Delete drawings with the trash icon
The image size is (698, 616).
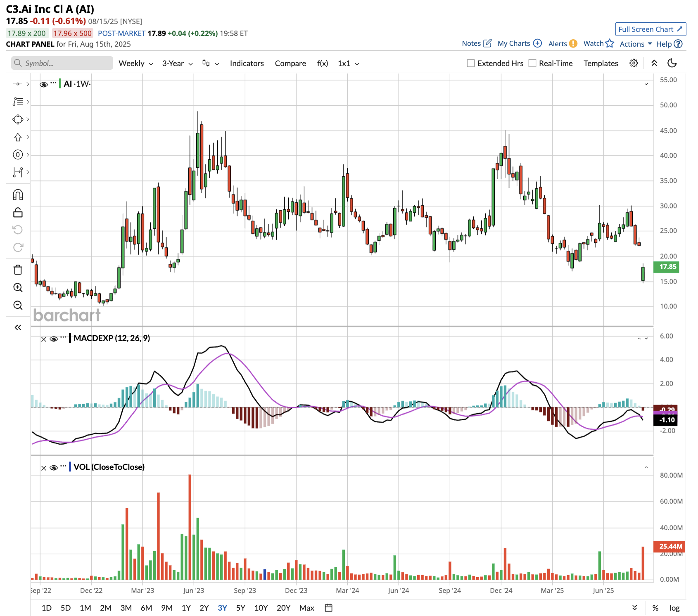(x=18, y=270)
